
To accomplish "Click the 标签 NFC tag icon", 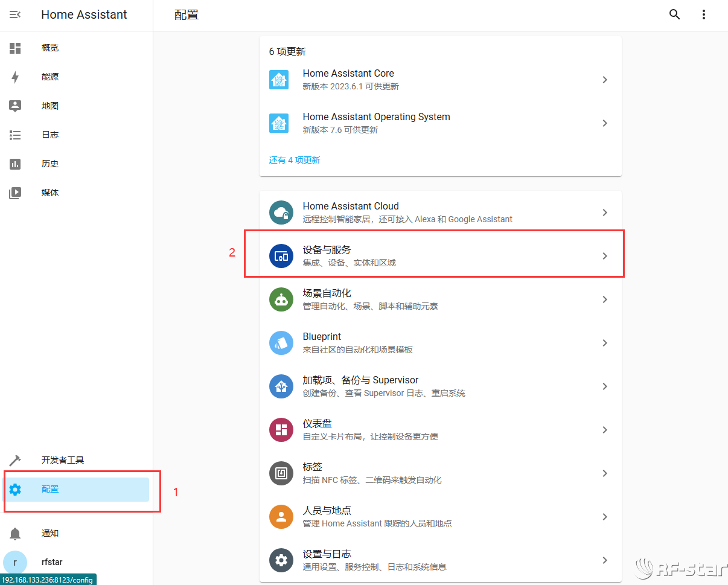I will point(281,473).
